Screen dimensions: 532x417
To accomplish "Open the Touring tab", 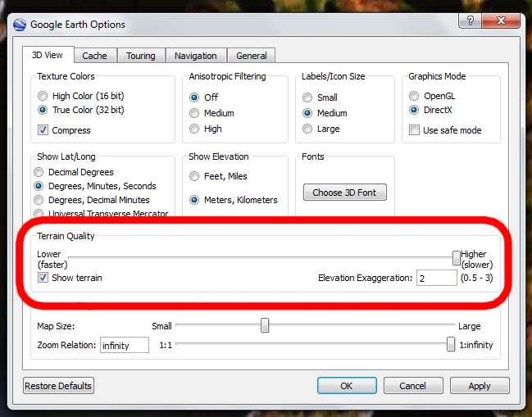I will (141, 56).
